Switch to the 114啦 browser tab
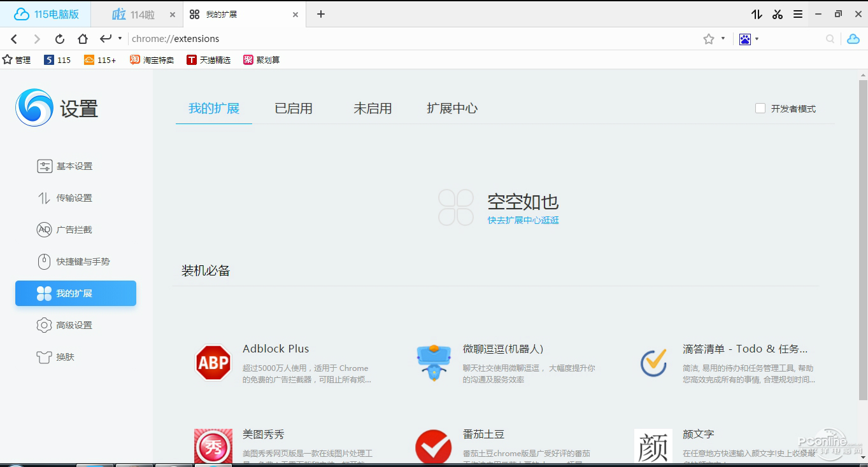Screen dimensions: 868x467 click(x=136, y=14)
